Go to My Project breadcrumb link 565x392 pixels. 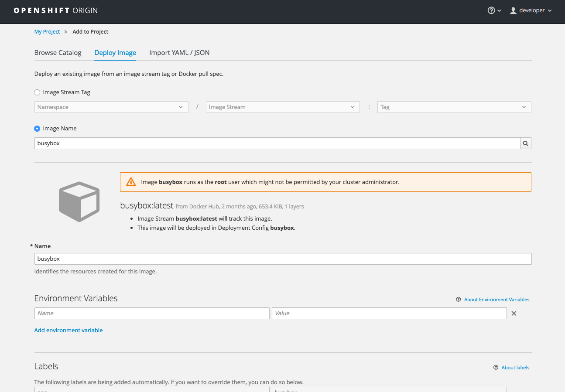pos(47,32)
